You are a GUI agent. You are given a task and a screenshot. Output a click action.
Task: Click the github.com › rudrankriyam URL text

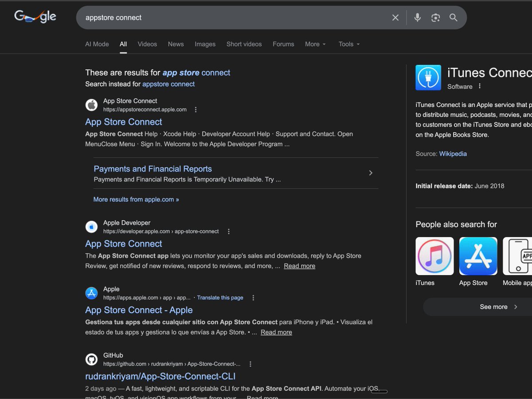click(x=172, y=364)
